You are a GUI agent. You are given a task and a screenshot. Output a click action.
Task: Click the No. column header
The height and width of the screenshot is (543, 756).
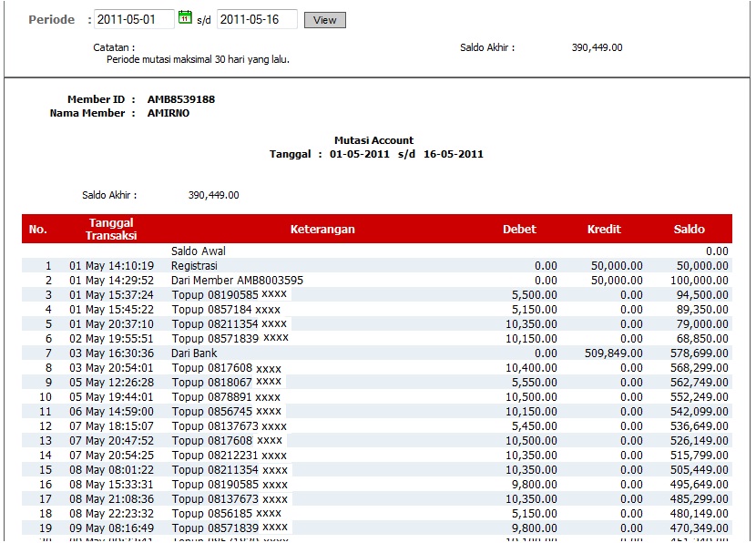(37, 229)
